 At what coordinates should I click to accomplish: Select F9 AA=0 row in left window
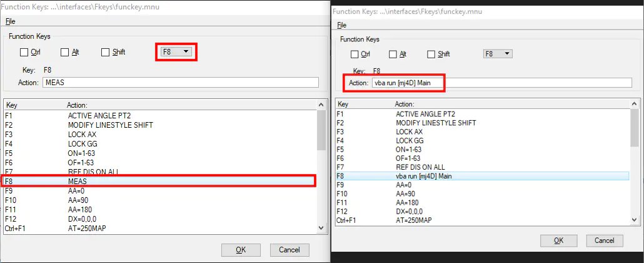[x=160, y=191]
